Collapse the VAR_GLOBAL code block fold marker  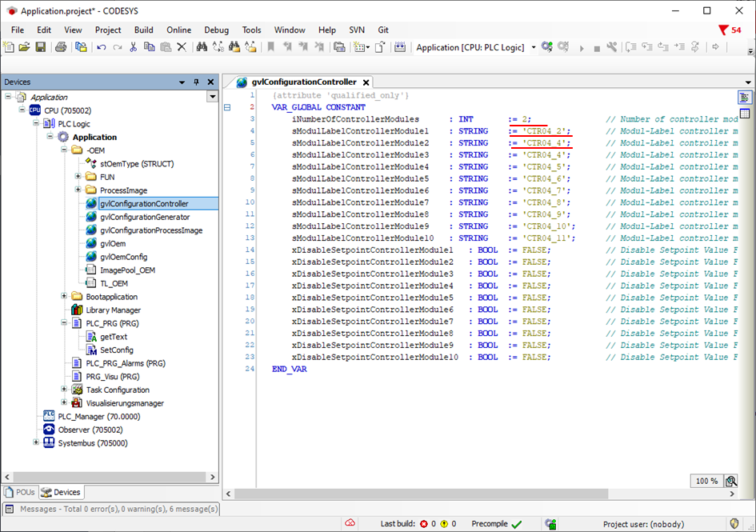pos(227,107)
